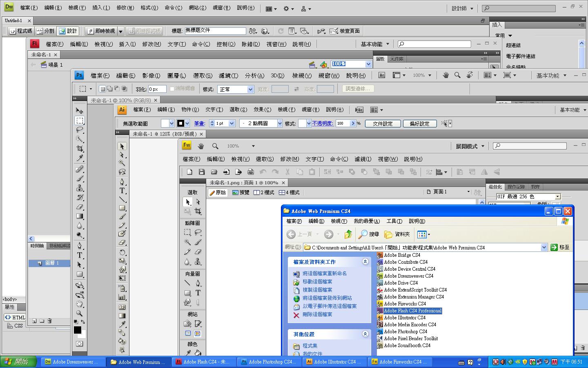Collapse the 檔案及資料夾工作 panel

[x=365, y=262]
